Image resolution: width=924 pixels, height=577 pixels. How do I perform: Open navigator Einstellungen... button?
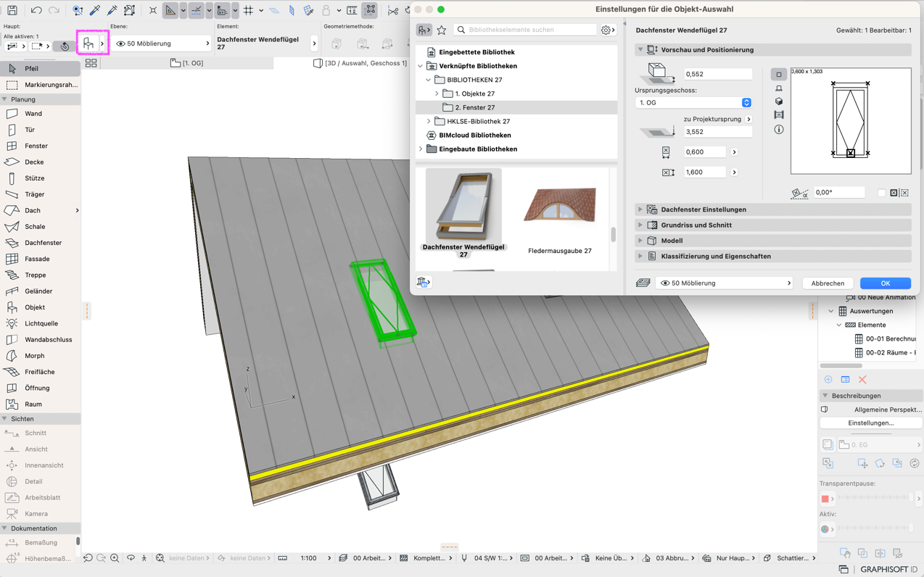pos(871,423)
